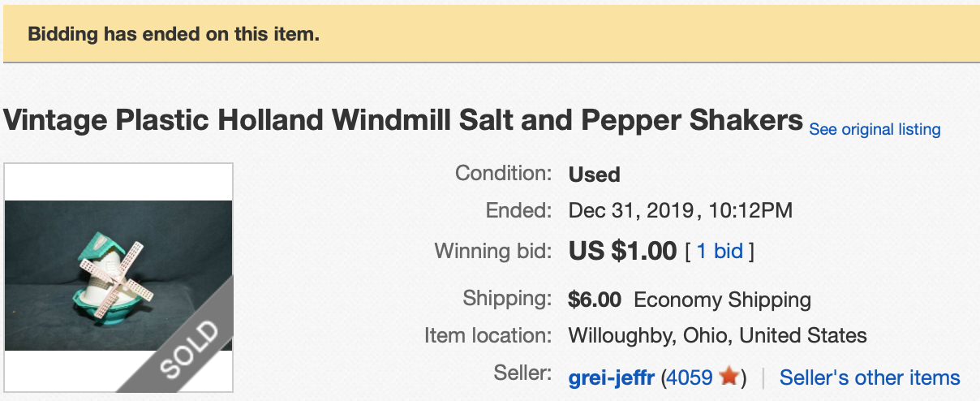Select "Willoughby, Ohio, United States" location text
The width and height of the screenshot is (980, 401).
coord(718,335)
